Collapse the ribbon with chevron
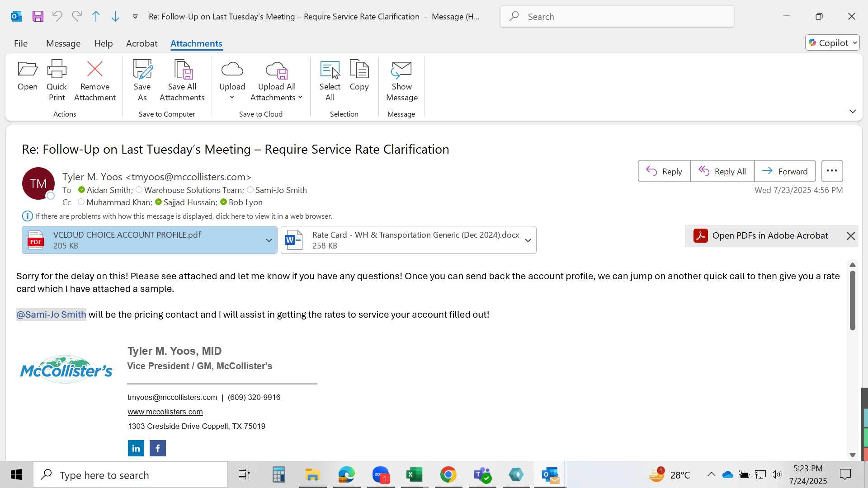The height and width of the screenshot is (488, 868). (853, 111)
